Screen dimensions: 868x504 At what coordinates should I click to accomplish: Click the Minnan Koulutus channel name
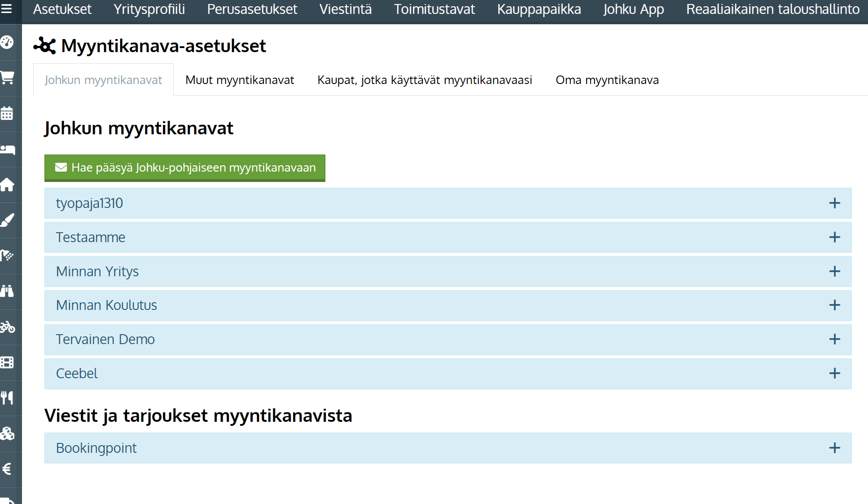tap(106, 305)
